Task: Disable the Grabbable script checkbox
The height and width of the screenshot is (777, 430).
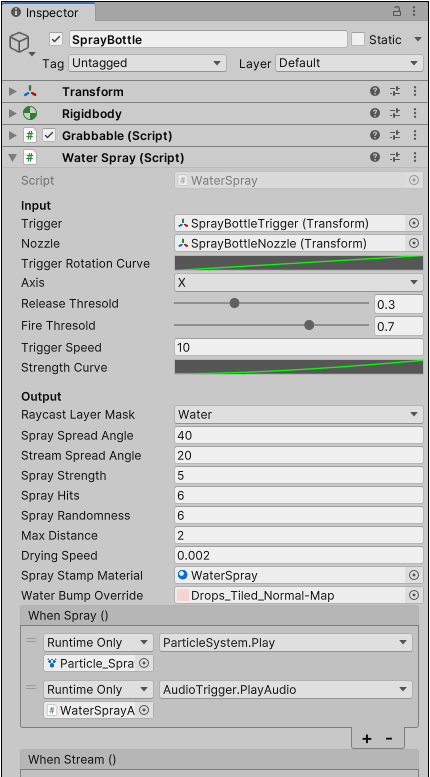Action: 49,135
